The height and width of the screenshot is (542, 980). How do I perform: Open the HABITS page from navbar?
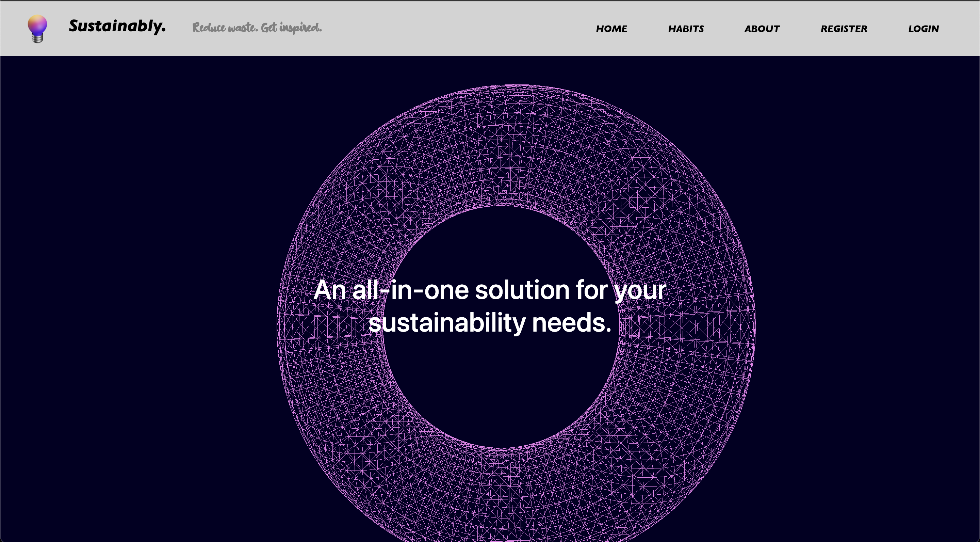(x=686, y=29)
